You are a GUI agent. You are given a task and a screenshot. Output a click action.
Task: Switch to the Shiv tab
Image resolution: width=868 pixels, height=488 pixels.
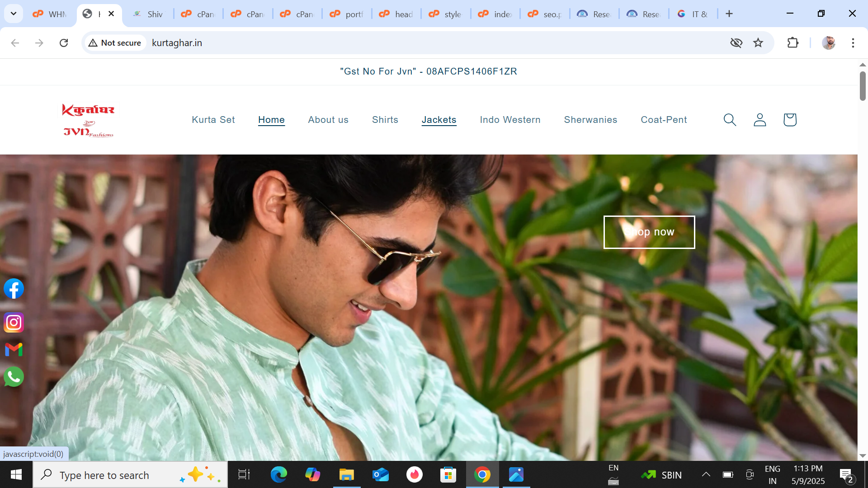tap(148, 14)
